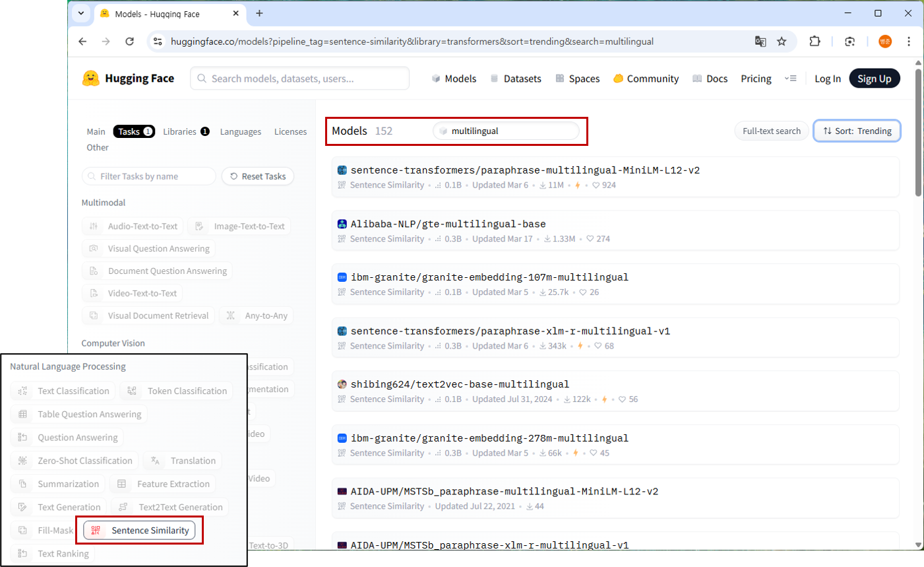Focus the Filter Tasks by name field
Screen dimensions: 924x567
click(x=149, y=176)
